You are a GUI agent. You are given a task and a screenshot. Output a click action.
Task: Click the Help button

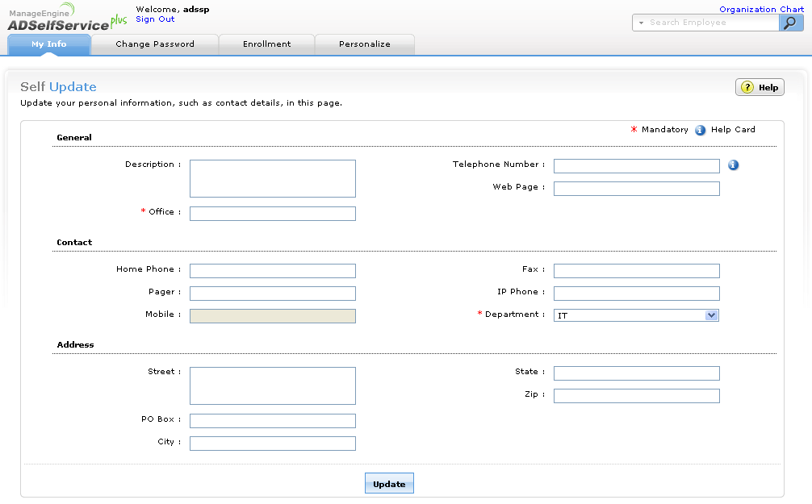(x=760, y=87)
